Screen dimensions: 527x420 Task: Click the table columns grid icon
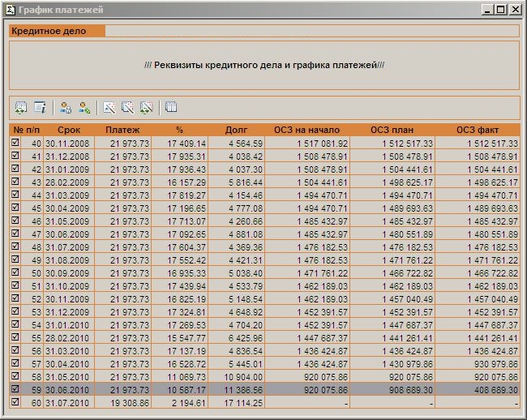coord(171,107)
